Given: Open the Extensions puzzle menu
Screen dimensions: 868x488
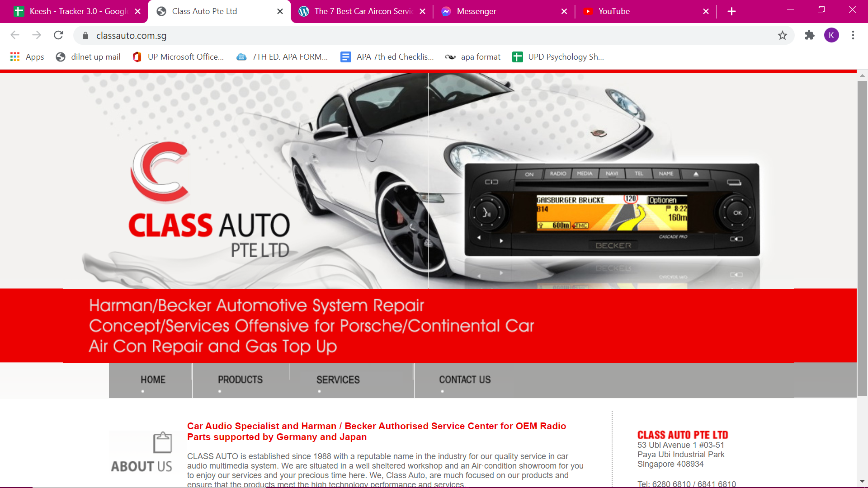Looking at the screenshot, I should click(810, 35).
